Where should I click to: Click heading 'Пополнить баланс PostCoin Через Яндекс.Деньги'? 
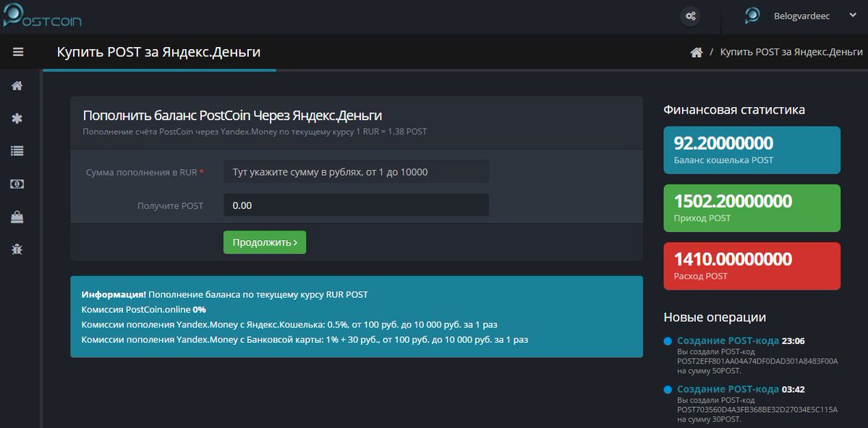point(232,115)
